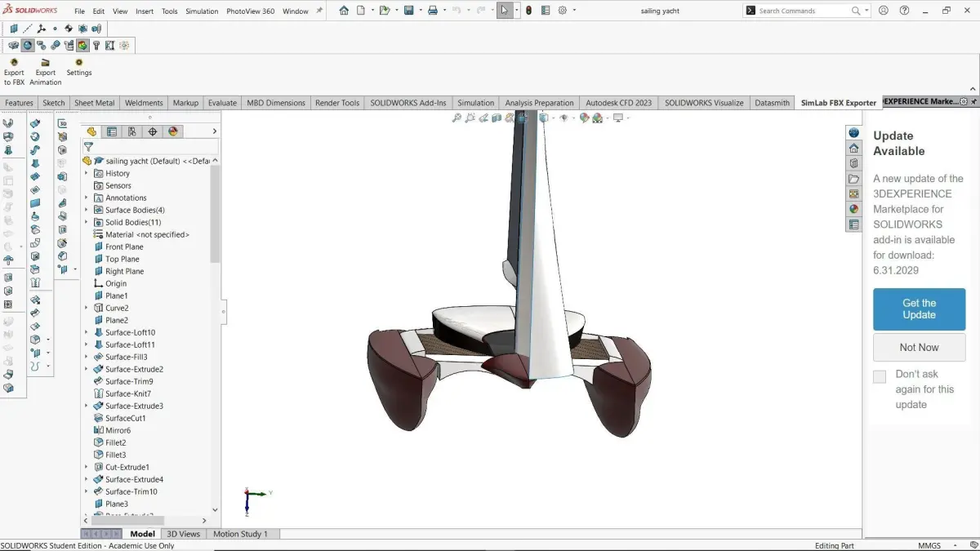Image resolution: width=980 pixels, height=551 pixels.
Task: Open the PropertyManager tab icon
Action: (112, 131)
